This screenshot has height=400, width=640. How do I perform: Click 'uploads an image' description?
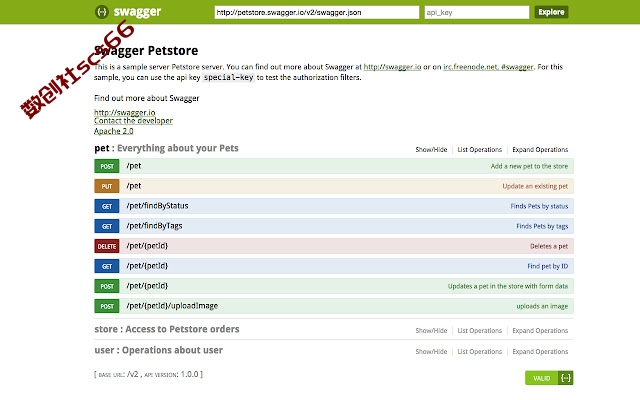tap(542, 306)
